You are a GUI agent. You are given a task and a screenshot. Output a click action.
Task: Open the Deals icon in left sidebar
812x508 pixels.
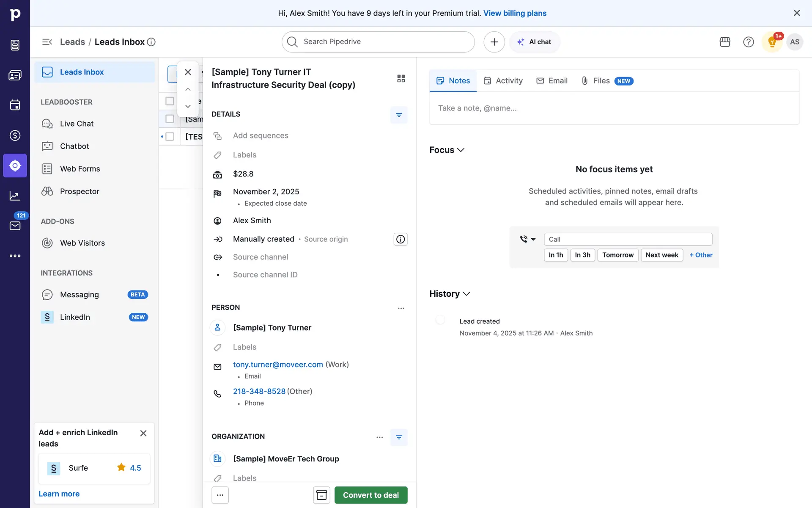tap(15, 135)
